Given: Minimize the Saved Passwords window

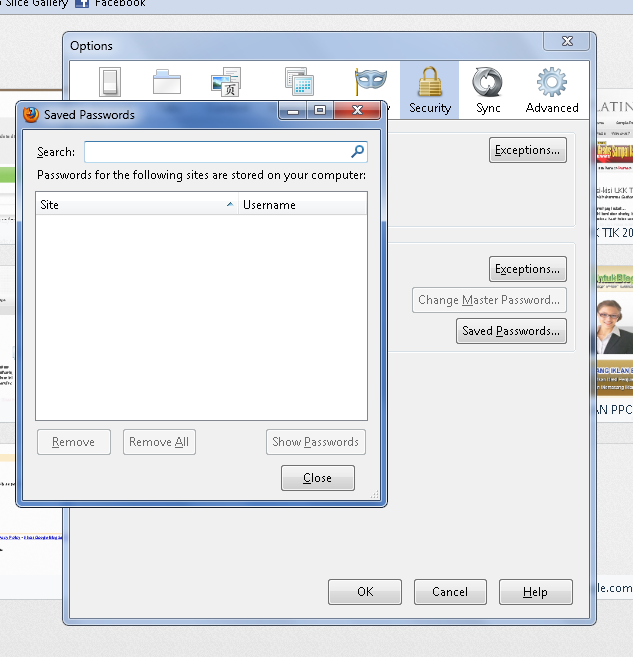Looking at the screenshot, I should (293, 111).
